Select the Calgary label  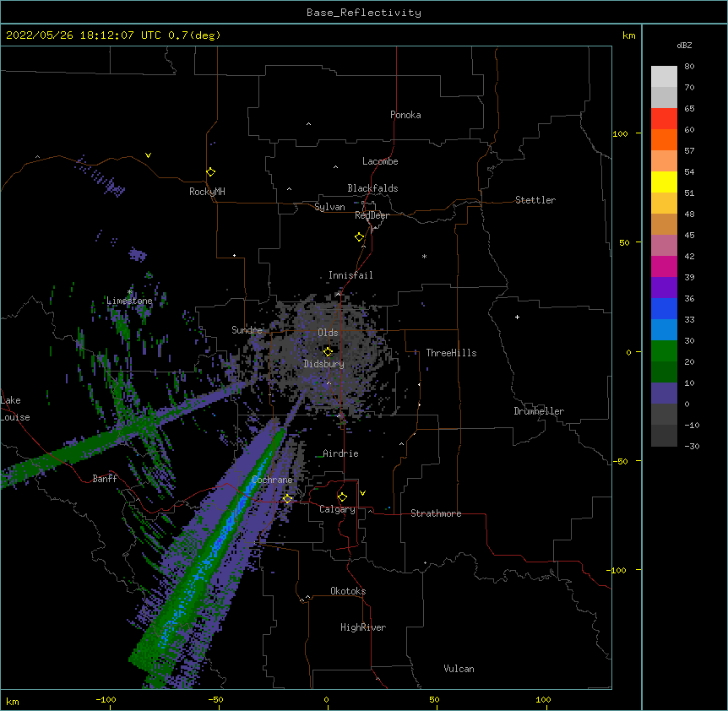point(338,509)
